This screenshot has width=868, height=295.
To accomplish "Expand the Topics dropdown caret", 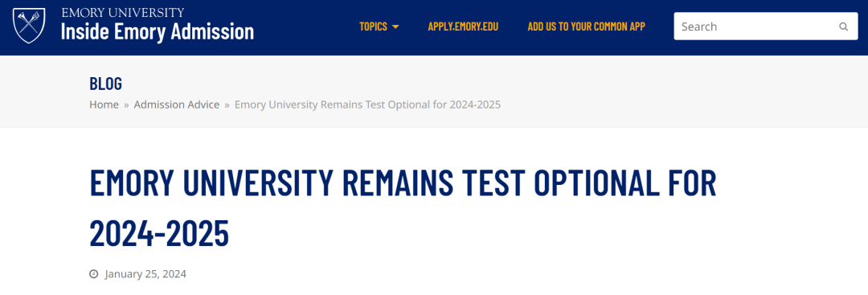I will point(395,27).
